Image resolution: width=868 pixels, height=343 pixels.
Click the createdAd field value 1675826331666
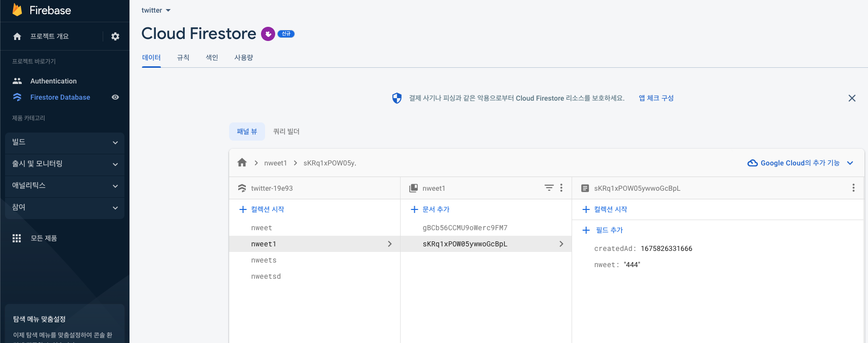point(666,249)
